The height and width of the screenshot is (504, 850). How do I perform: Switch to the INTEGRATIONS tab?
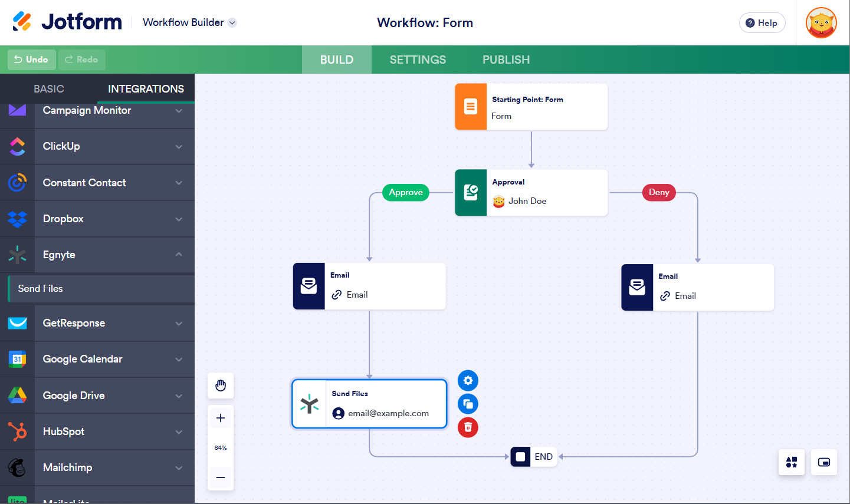pyautogui.click(x=146, y=88)
